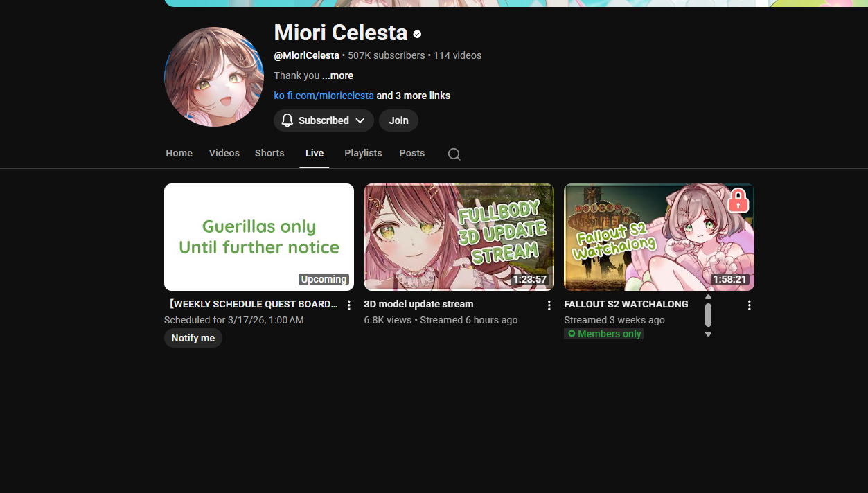
Task: Click Notify me for the scheduled stream
Action: (193, 338)
